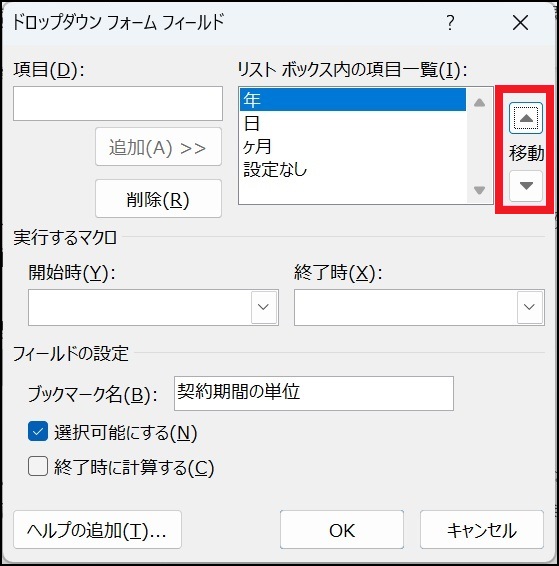Focus the 項目(D) text input

point(118,104)
